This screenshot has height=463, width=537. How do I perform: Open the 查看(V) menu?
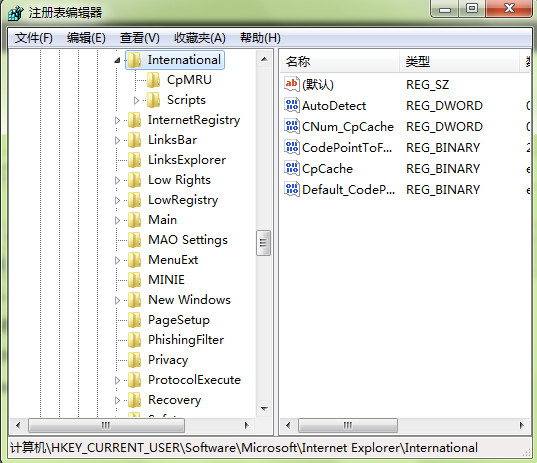pos(140,38)
